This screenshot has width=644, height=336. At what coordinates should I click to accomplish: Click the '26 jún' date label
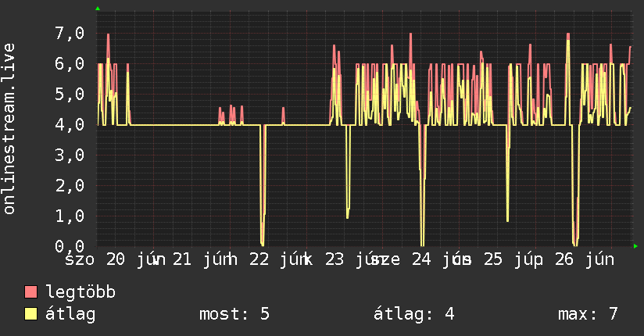tap(585, 259)
